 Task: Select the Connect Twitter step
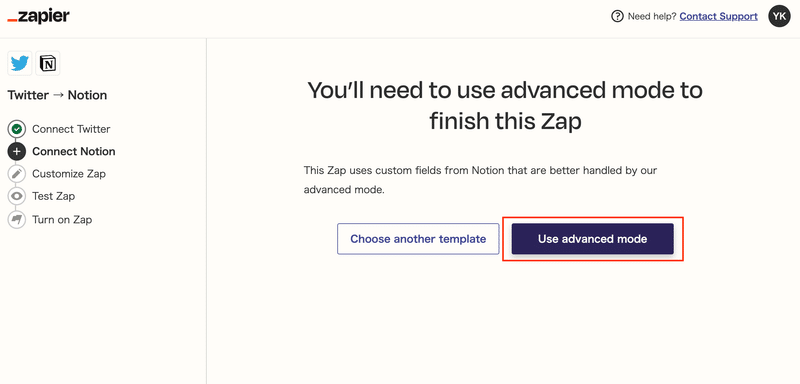(71, 129)
